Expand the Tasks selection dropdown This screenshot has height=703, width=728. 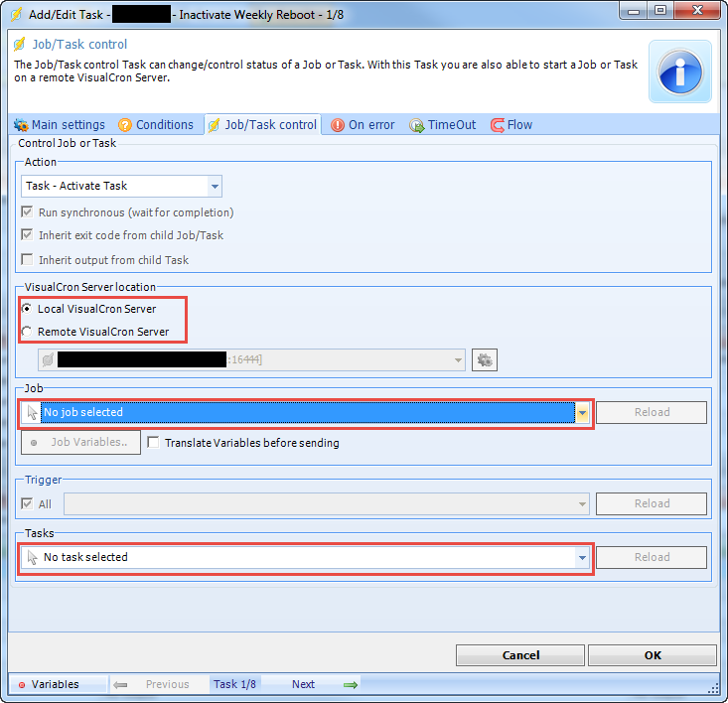click(x=582, y=558)
